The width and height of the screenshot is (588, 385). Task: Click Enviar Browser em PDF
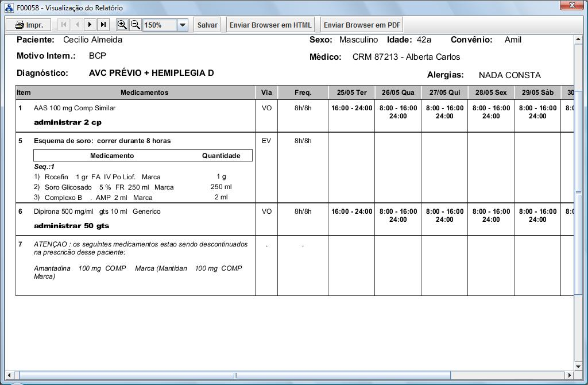pos(362,25)
